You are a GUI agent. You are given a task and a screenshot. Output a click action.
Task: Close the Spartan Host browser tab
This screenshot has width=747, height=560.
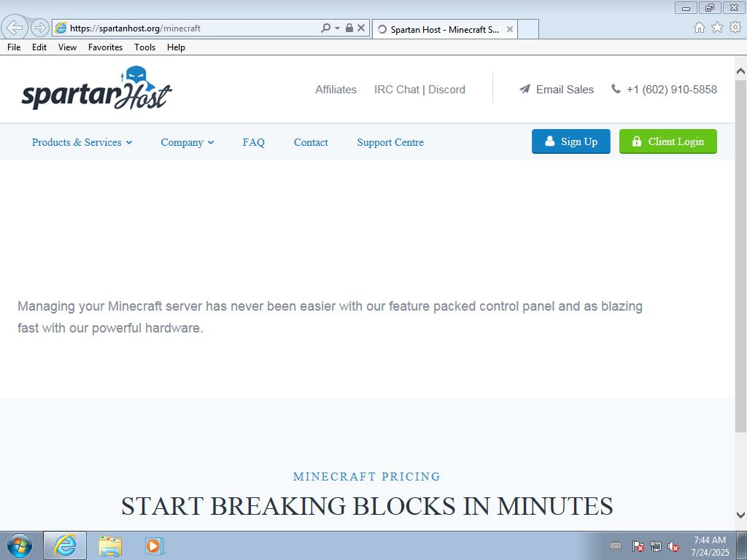point(510,29)
